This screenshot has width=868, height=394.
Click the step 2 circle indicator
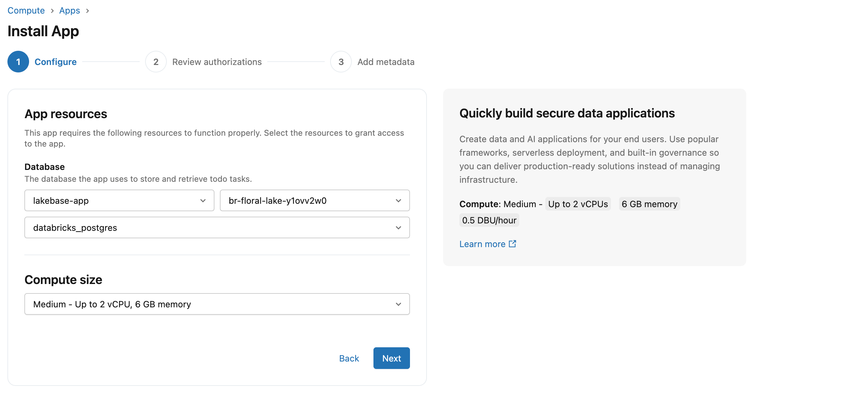coord(156,62)
